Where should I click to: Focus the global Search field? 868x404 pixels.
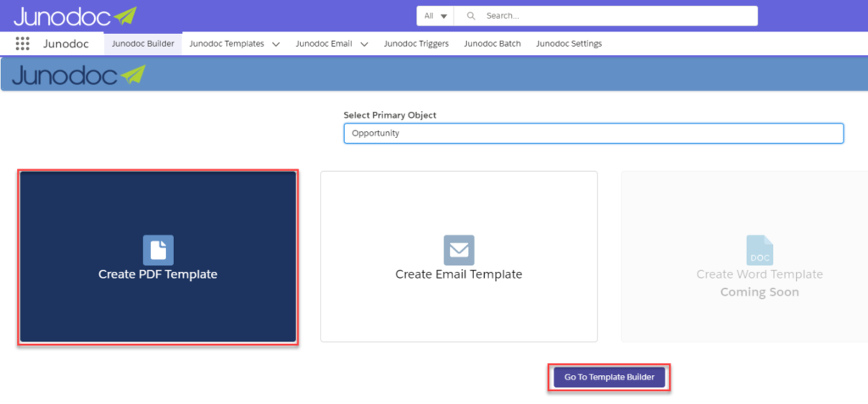pyautogui.click(x=605, y=16)
